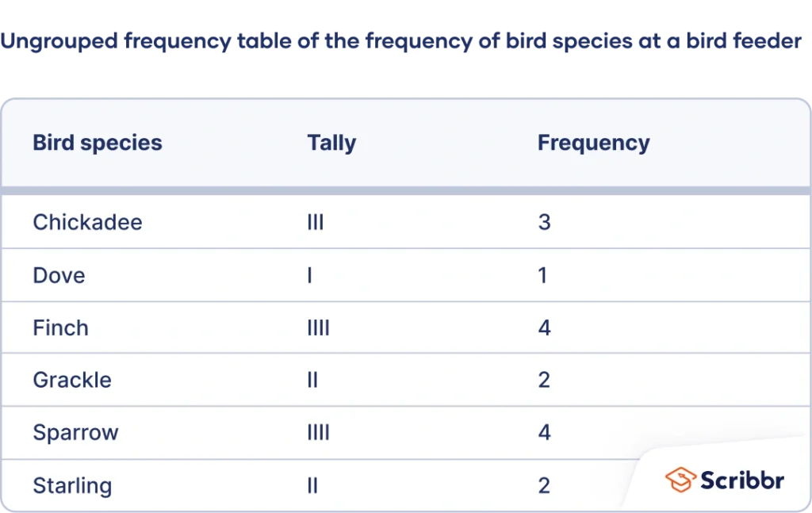Select the Frequency column header
Viewport: 812px width, 513px height.
point(593,143)
